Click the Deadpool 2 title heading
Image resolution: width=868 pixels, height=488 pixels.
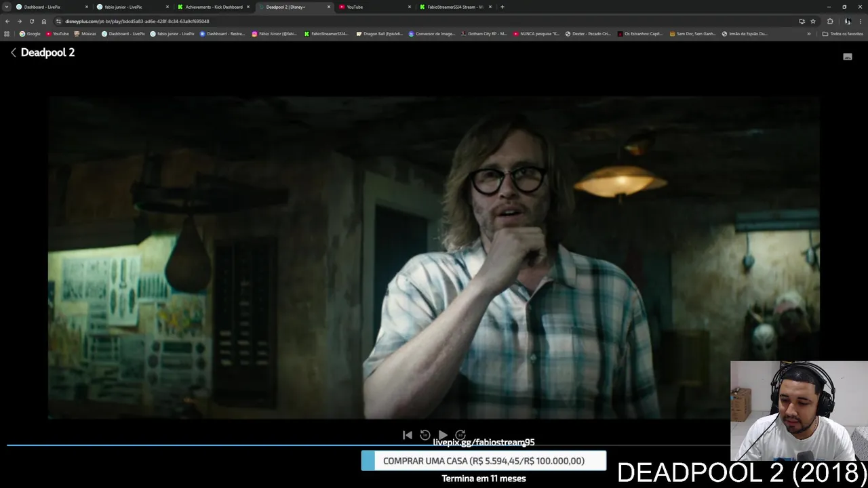coord(47,52)
